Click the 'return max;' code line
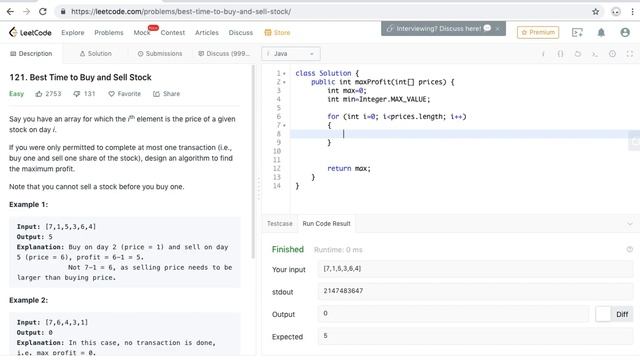This screenshot has height=360, width=640. coord(349,168)
